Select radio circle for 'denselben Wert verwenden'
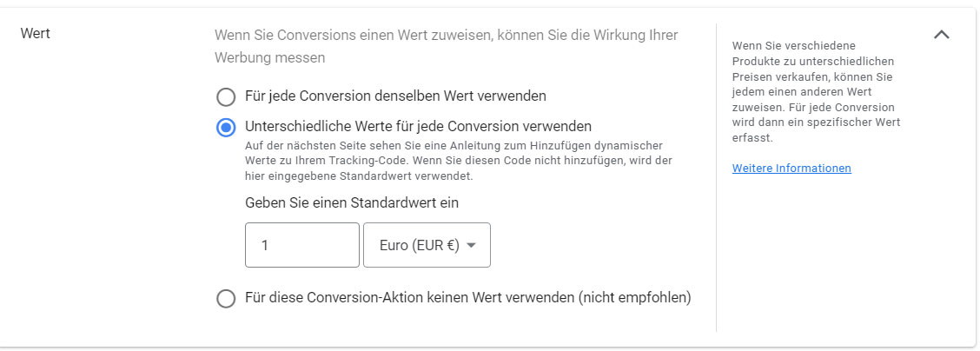Image resolution: width=980 pixels, height=351 pixels. click(226, 96)
